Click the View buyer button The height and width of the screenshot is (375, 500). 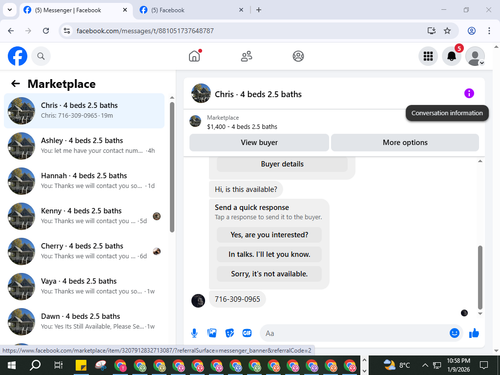(x=259, y=142)
